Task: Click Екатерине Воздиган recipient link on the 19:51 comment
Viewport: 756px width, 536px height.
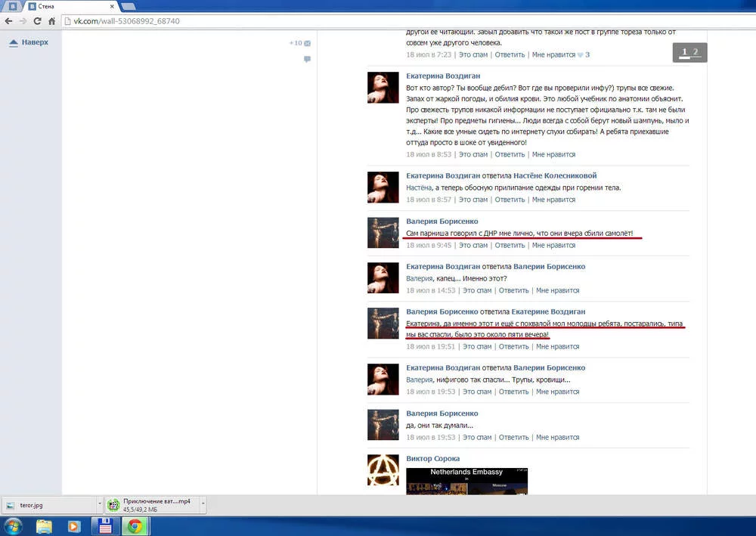Action: 548,312
